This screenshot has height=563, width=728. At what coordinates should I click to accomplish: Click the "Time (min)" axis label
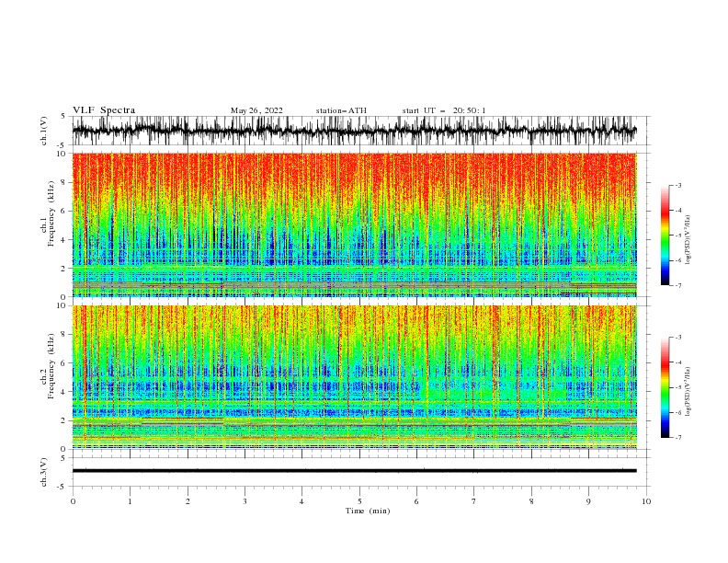[x=368, y=511]
